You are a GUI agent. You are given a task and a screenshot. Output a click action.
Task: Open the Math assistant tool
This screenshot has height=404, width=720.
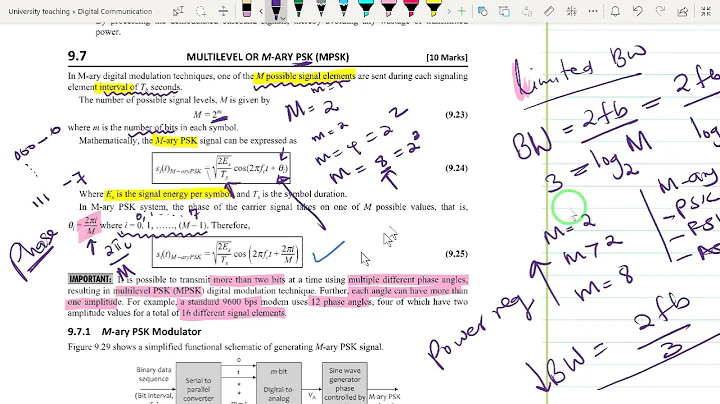pyautogui.click(x=572, y=11)
